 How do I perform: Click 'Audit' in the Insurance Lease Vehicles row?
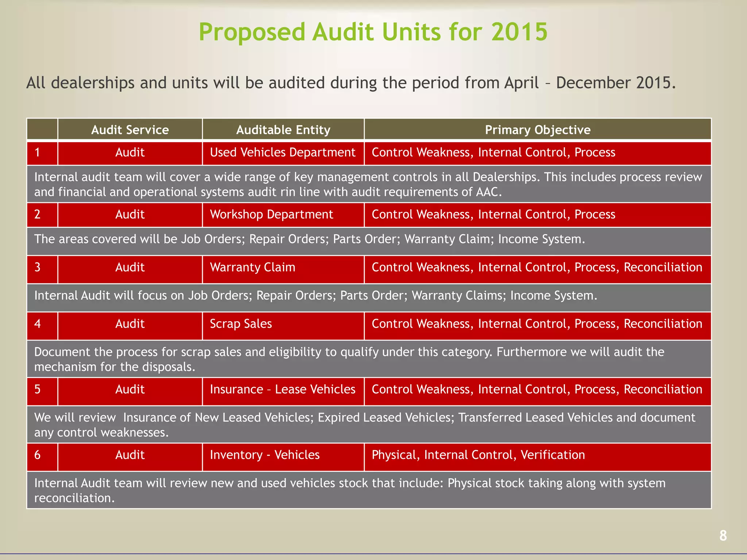click(x=130, y=392)
